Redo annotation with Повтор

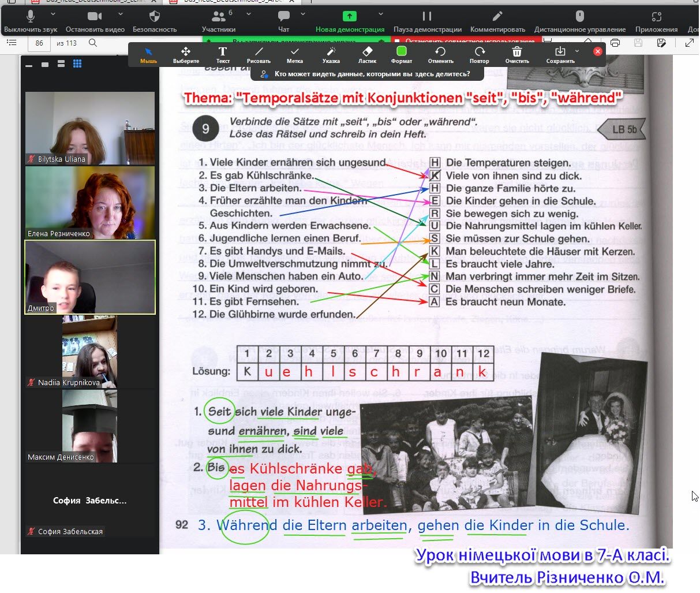coord(479,55)
